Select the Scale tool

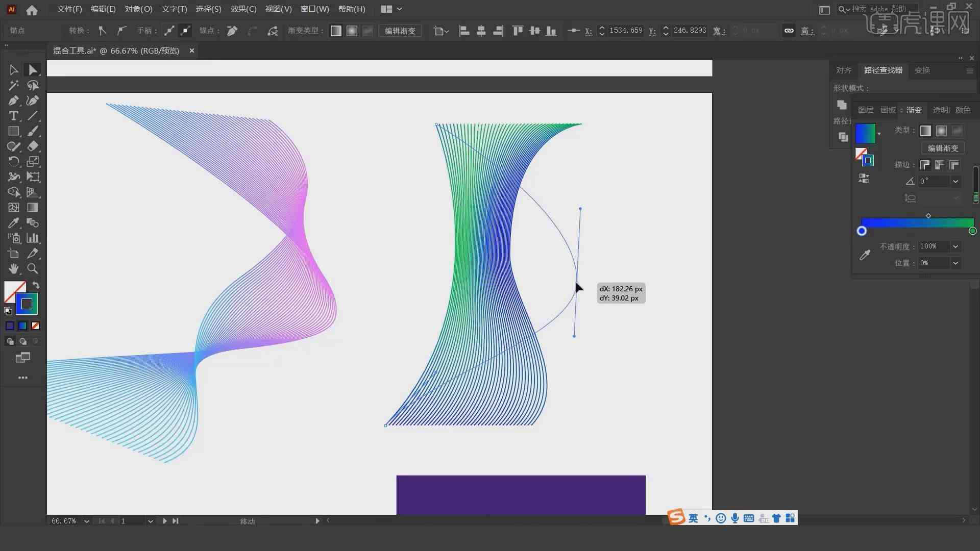coord(33,162)
